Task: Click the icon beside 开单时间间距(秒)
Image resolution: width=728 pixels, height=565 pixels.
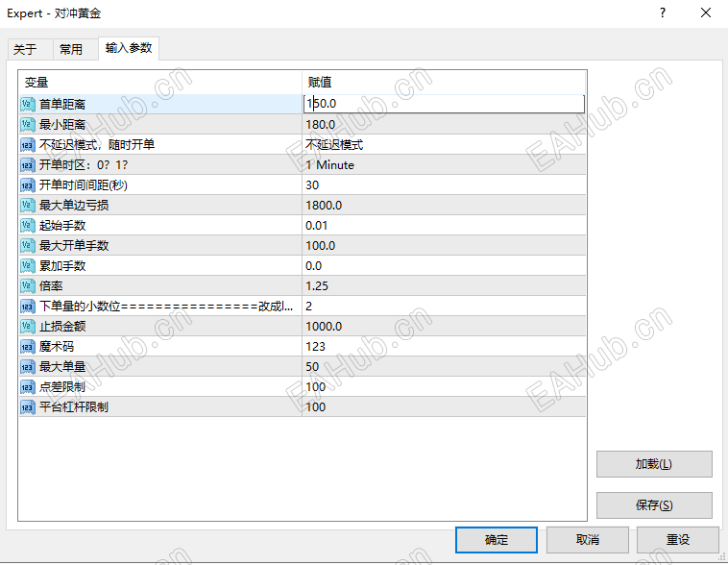Action: (28, 184)
